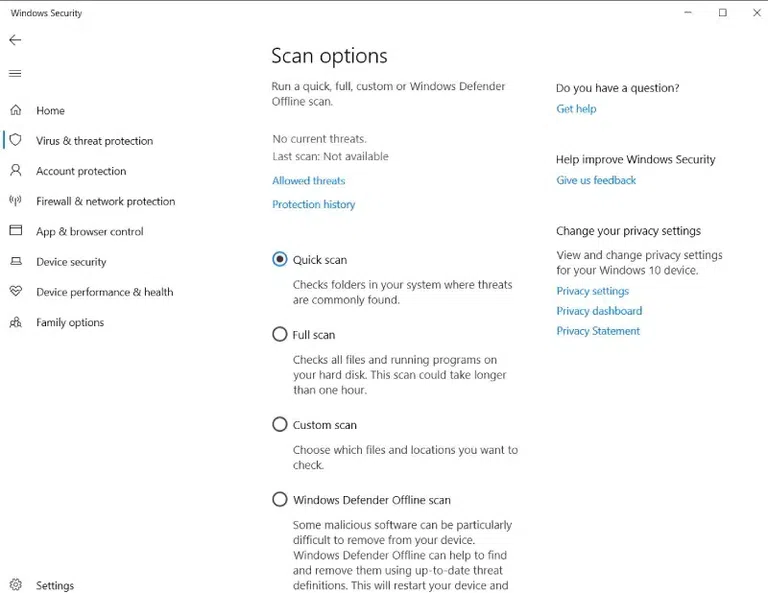Image resolution: width=768 pixels, height=593 pixels.
Task: Open the Allowed threats link
Action: point(308,181)
